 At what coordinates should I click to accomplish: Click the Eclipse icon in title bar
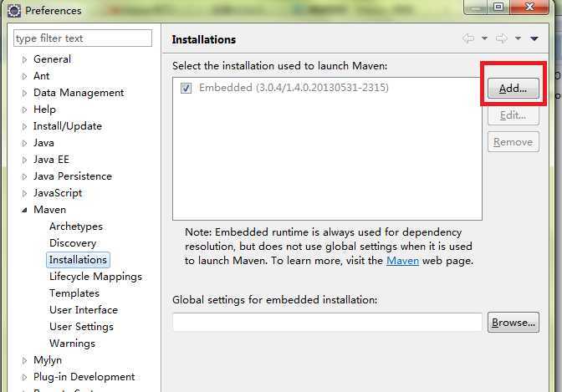[14, 11]
